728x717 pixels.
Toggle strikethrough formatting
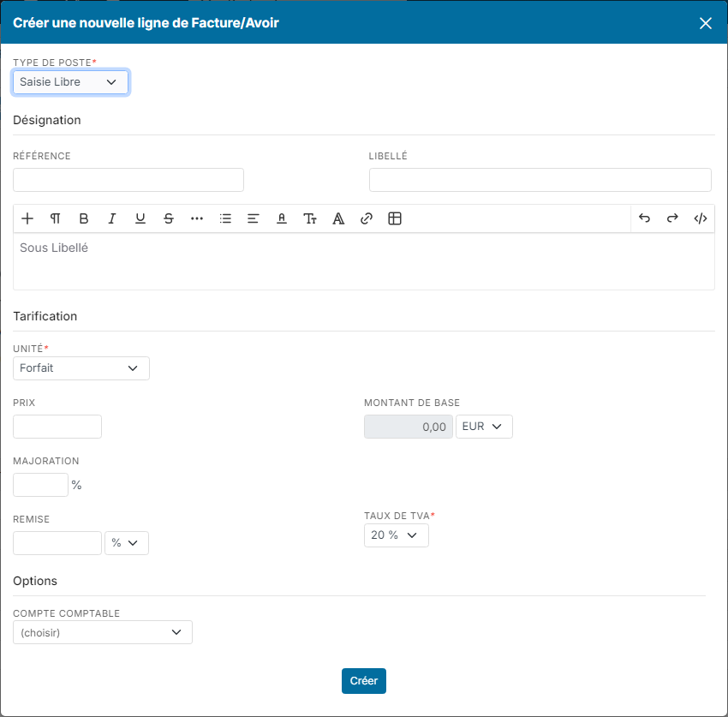point(169,218)
